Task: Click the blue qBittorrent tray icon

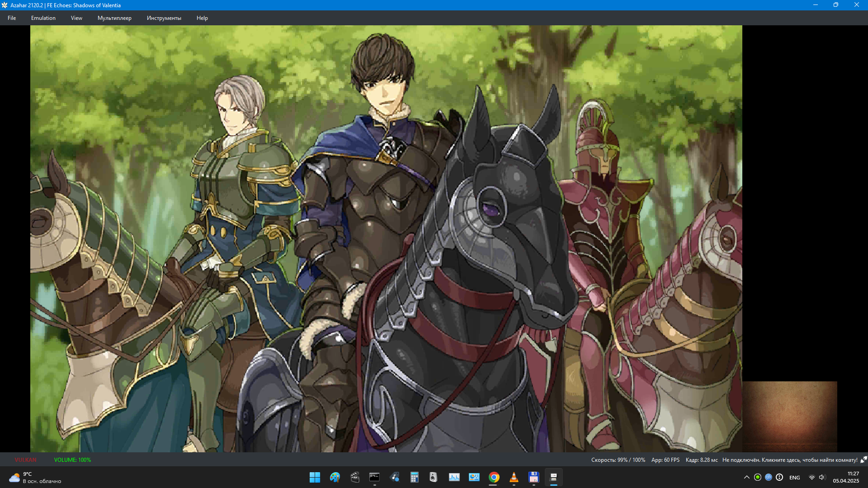Action: tap(769, 477)
